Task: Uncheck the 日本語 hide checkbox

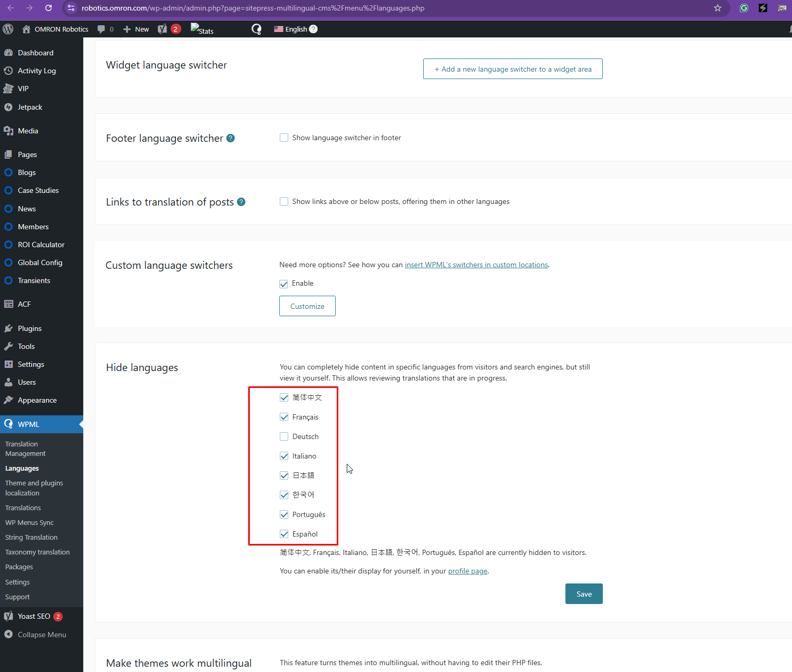Action: coord(284,475)
